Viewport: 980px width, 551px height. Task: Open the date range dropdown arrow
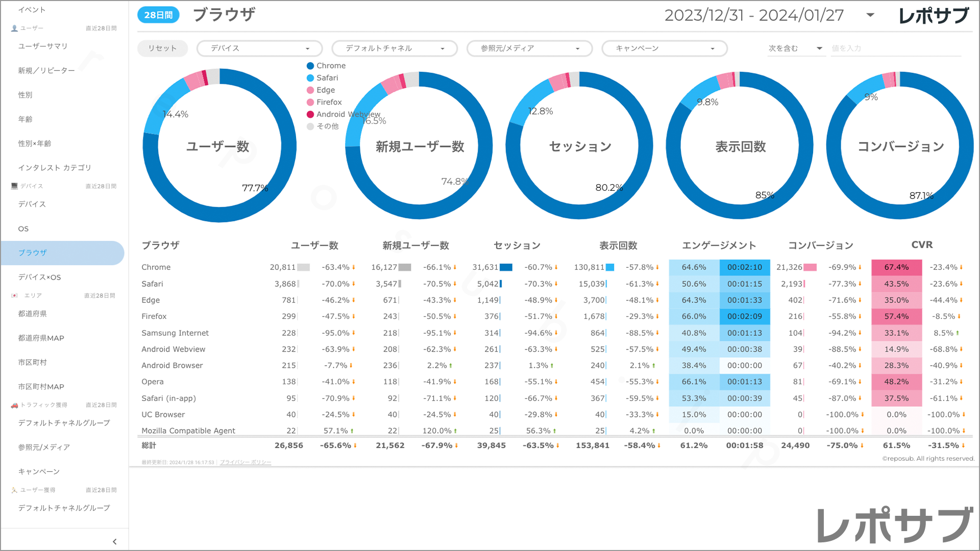[870, 15]
